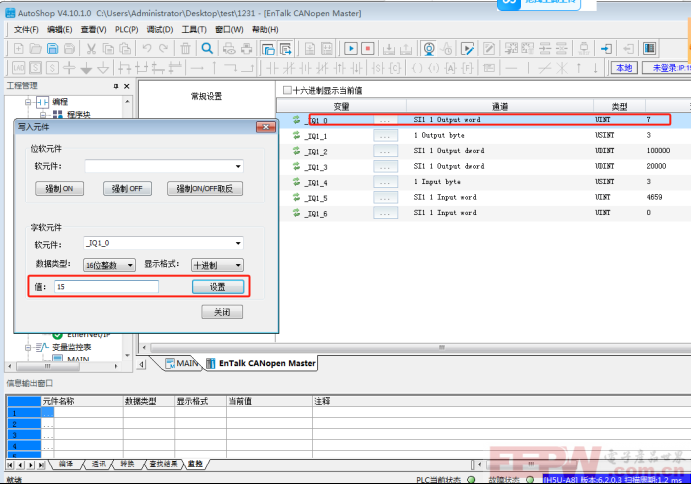
Task: Click the Upload from PLC icon
Action: [405, 48]
